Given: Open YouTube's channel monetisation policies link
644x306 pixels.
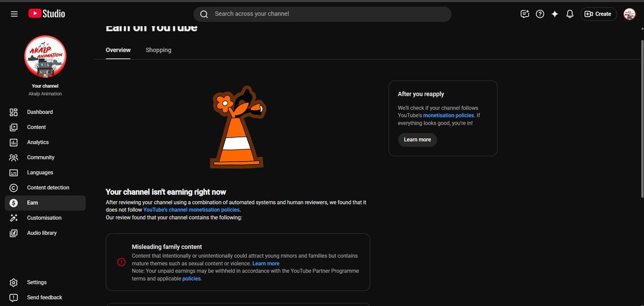Looking at the screenshot, I should coord(191,210).
